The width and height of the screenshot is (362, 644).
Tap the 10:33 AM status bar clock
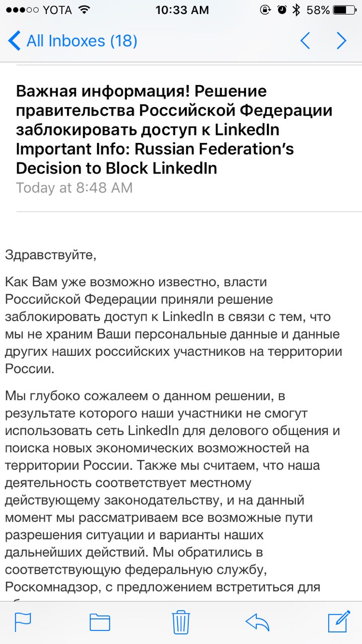pos(182,10)
